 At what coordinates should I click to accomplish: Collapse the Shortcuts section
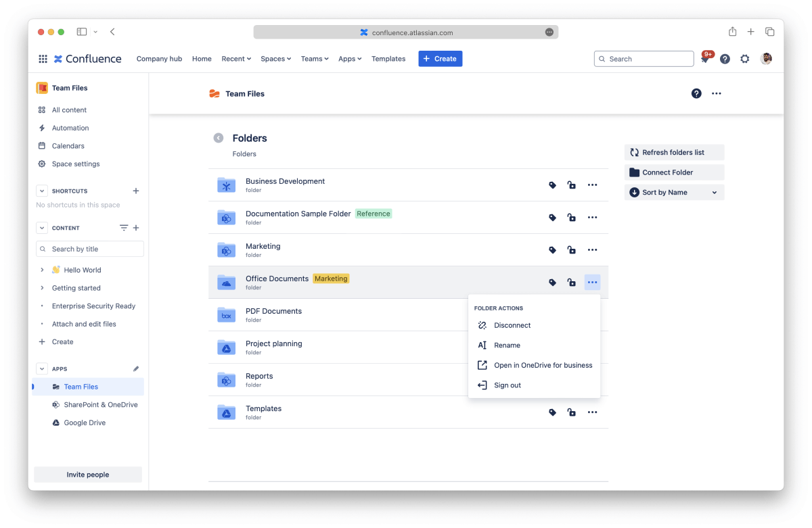click(42, 191)
